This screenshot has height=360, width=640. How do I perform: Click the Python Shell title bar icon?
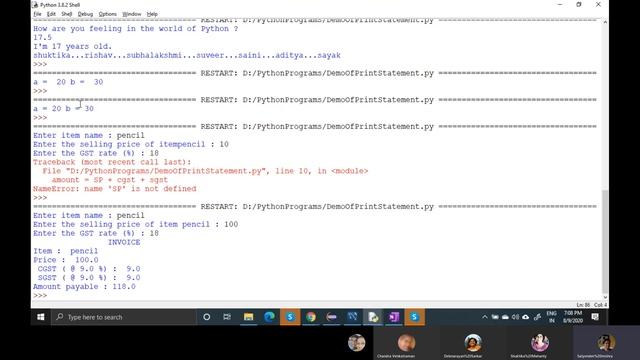pos(35,5)
